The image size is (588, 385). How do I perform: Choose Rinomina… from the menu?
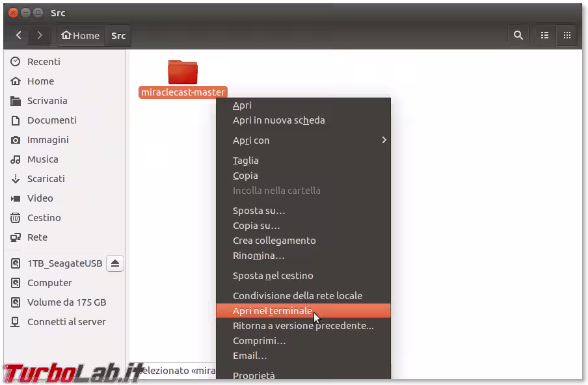coord(303,256)
